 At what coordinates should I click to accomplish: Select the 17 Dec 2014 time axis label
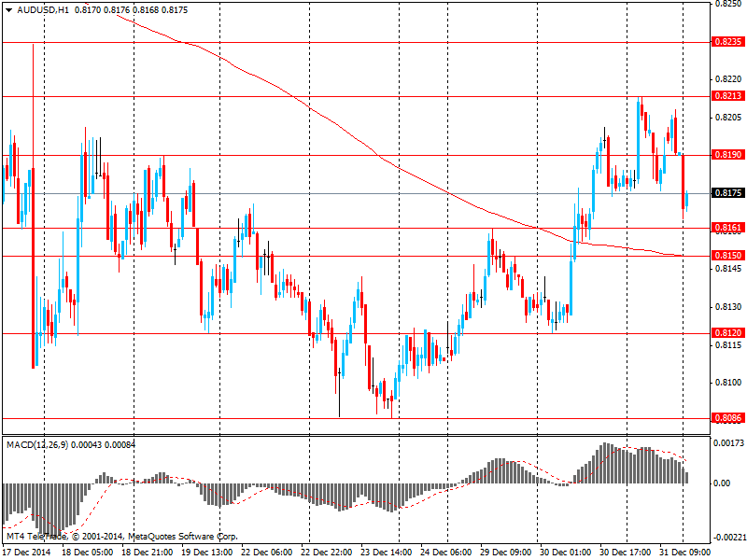(27, 552)
